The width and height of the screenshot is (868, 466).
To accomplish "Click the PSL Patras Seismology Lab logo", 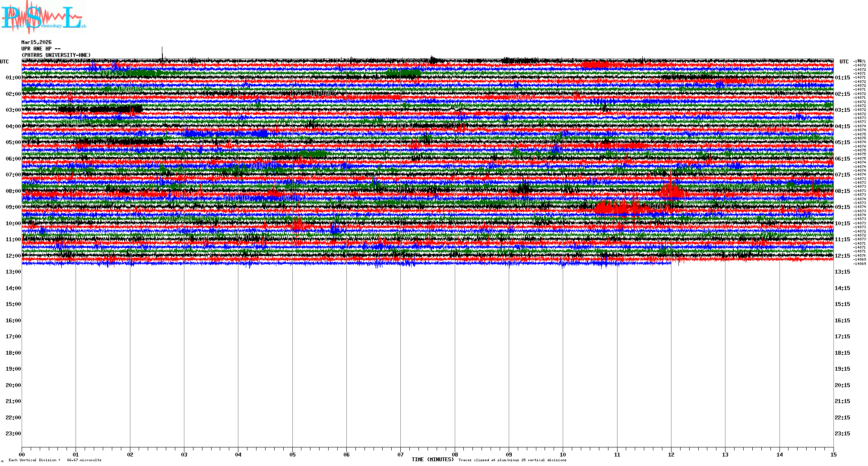I will 42,17.
